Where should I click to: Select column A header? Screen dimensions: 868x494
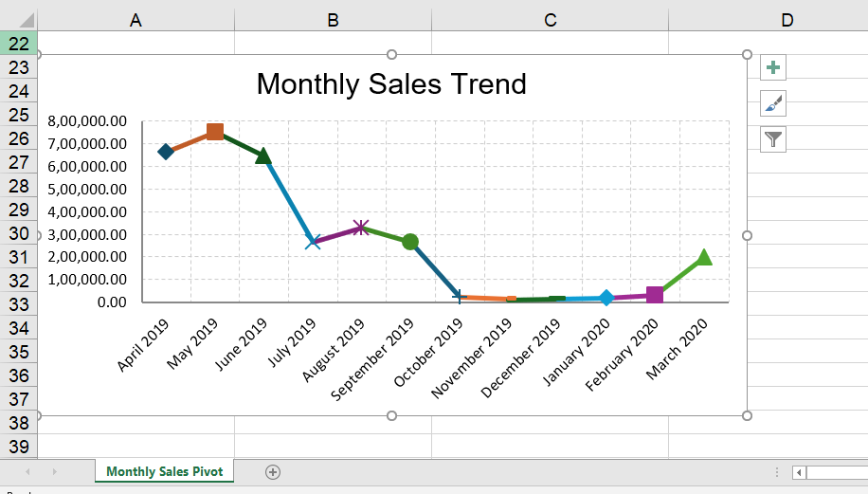click(136, 21)
